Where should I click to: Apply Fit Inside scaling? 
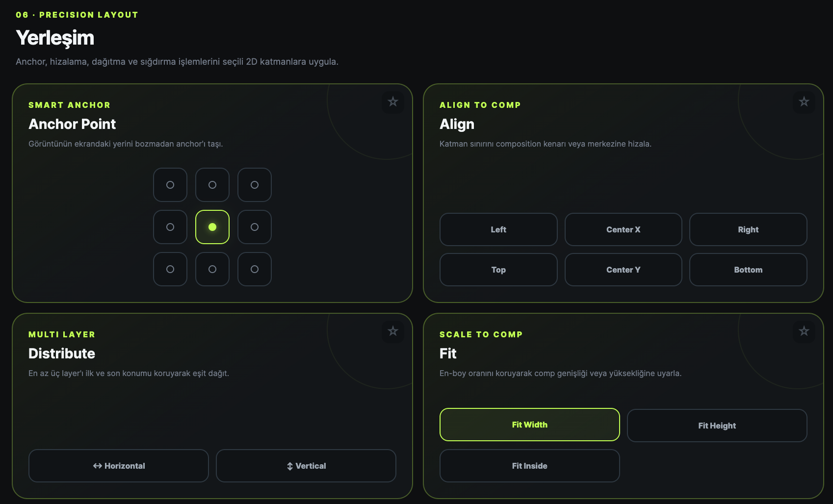tap(530, 466)
